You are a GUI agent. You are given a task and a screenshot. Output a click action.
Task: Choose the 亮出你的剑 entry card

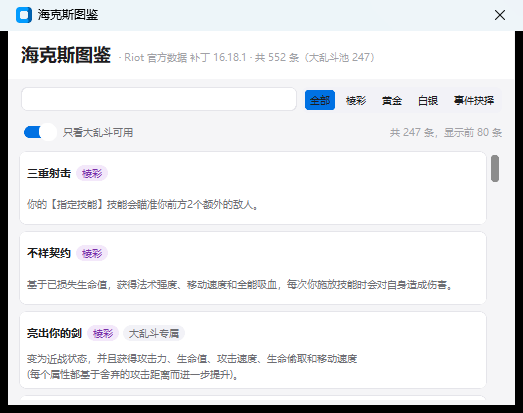(x=253, y=350)
